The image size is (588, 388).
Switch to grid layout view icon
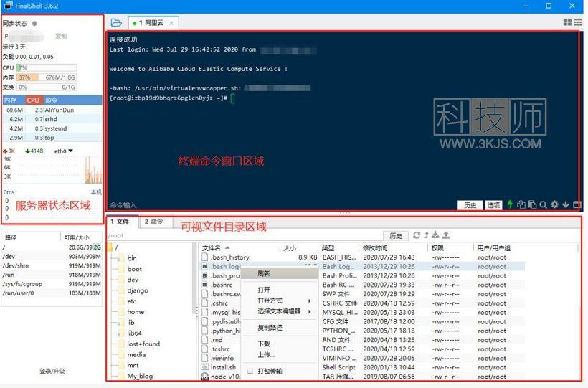tap(567, 22)
